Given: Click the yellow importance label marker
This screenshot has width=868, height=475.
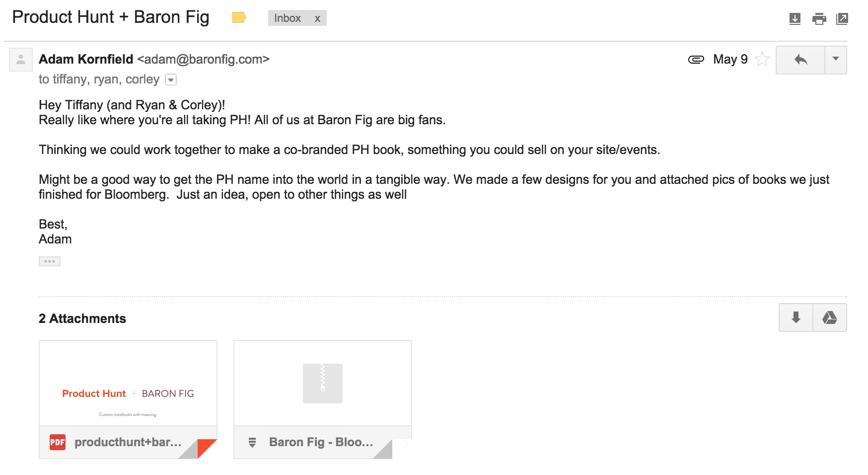Looking at the screenshot, I should pos(239,18).
